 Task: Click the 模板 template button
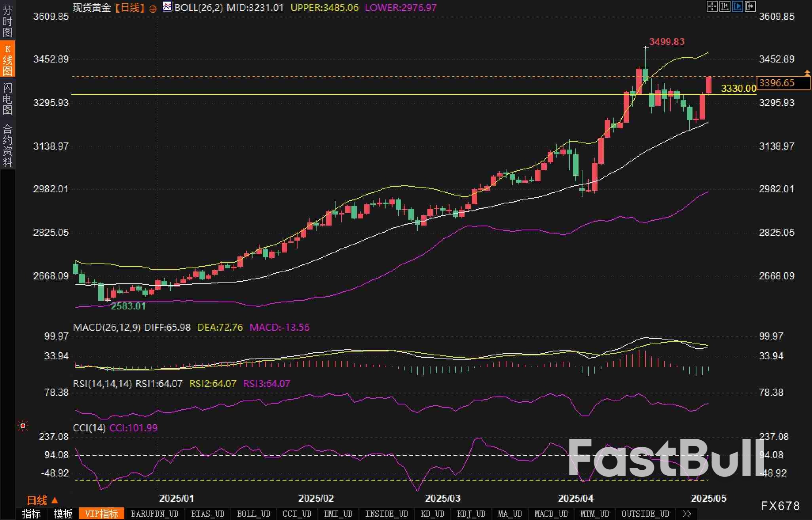[x=63, y=514]
